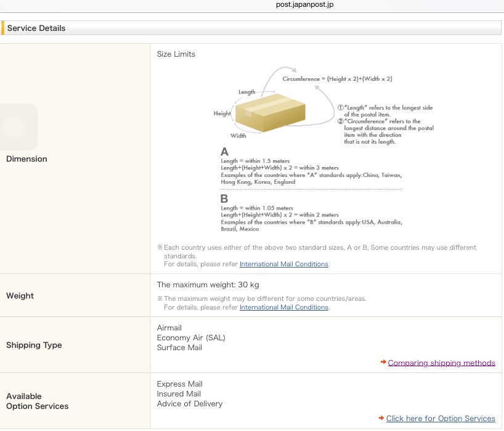Click the Dimension row label
Viewport: 504px width, 431px height.
[x=26, y=158]
